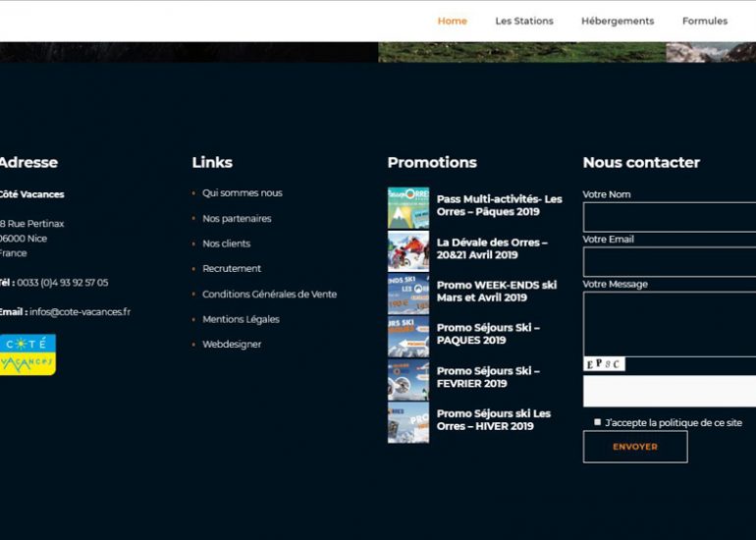Image resolution: width=756 pixels, height=540 pixels.
Task: Click the infos@cote-vacances.fr email address
Action: pyautogui.click(x=80, y=312)
